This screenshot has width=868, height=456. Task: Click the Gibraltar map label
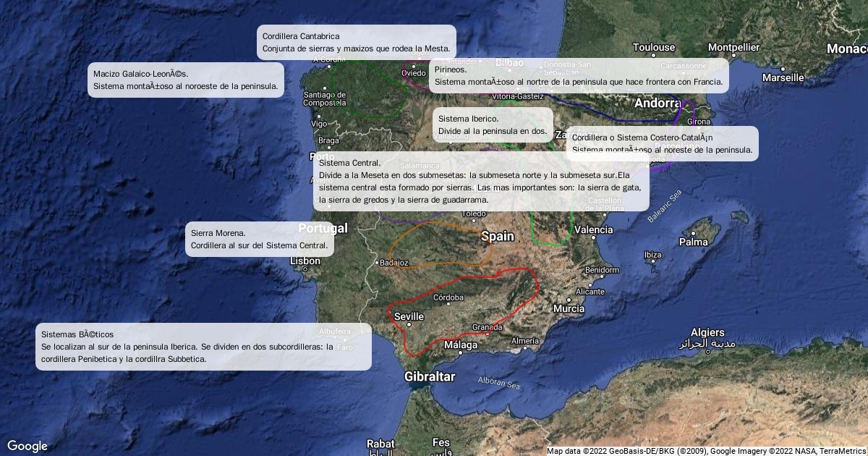point(430,376)
